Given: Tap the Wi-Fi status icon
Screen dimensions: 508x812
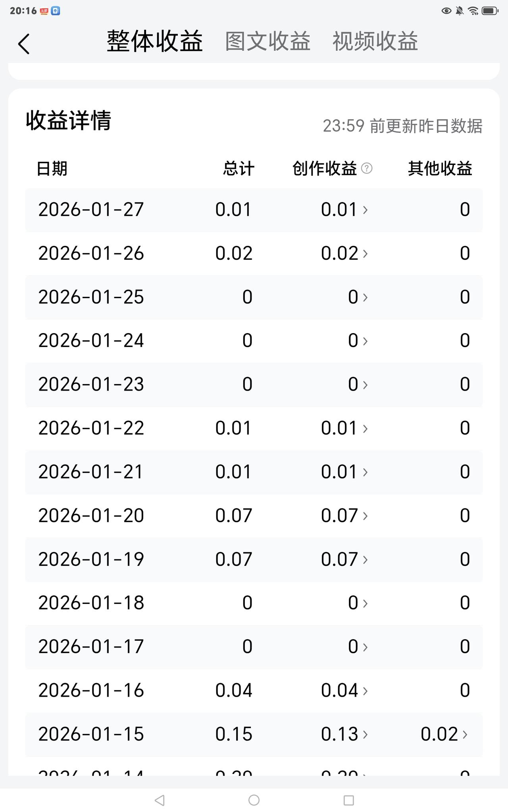Looking at the screenshot, I should click(473, 11).
